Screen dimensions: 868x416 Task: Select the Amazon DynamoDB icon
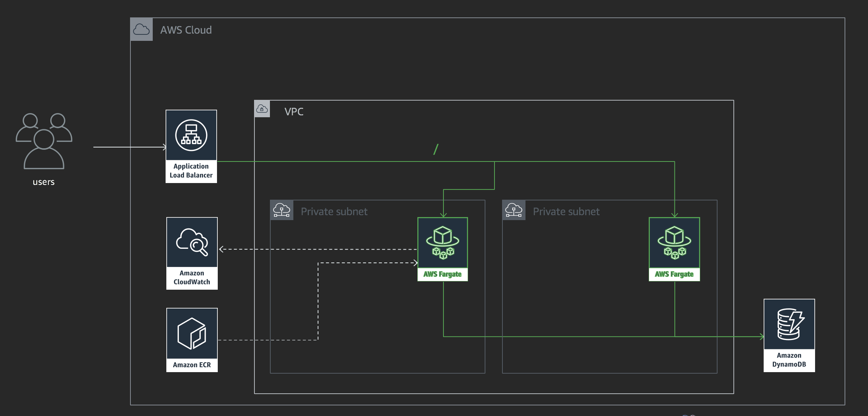tap(789, 324)
